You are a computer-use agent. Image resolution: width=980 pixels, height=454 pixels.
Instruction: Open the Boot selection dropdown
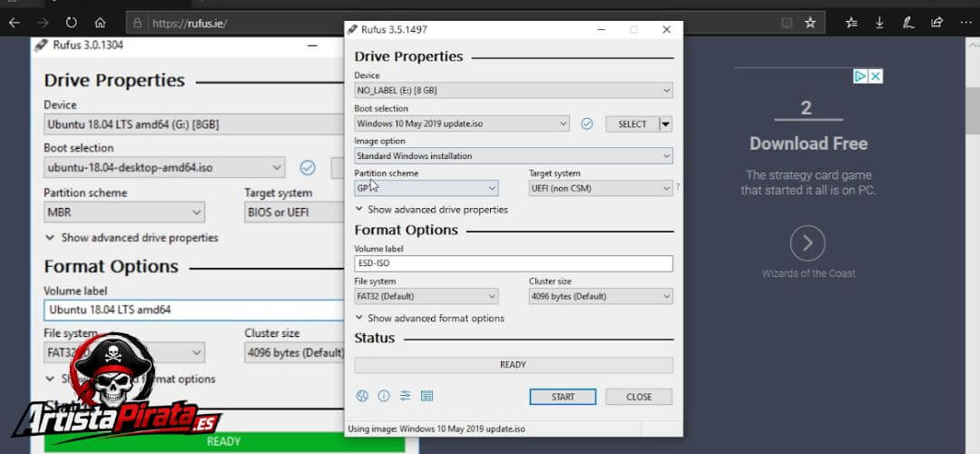click(x=461, y=123)
